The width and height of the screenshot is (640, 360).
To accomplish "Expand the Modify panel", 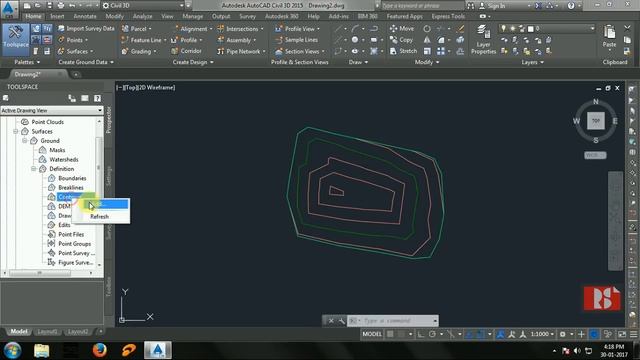I will 427,62.
